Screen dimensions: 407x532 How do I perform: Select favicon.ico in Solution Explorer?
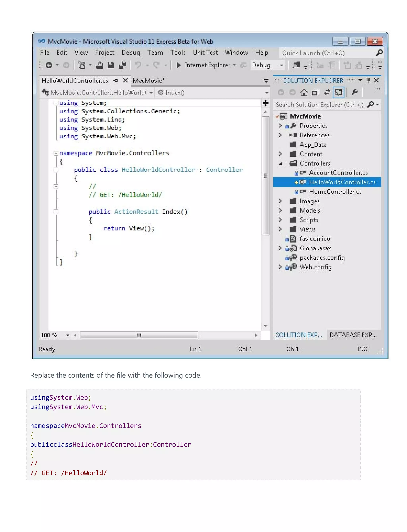pos(315,239)
